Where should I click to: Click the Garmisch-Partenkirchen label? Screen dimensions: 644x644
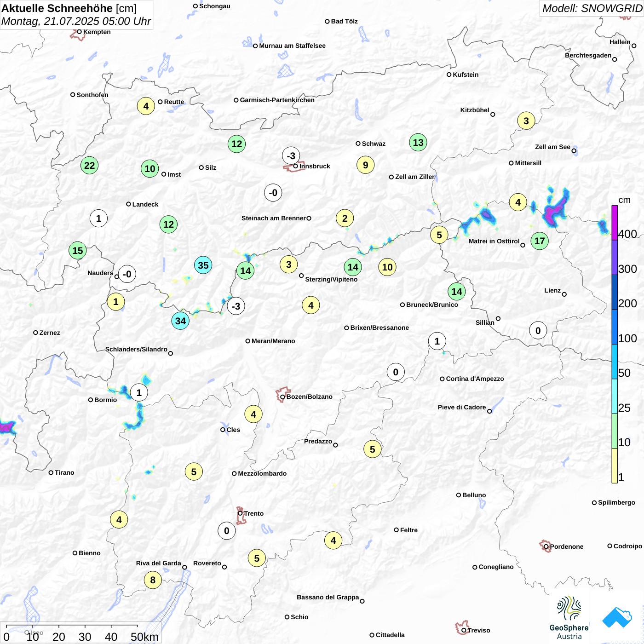coord(277,100)
